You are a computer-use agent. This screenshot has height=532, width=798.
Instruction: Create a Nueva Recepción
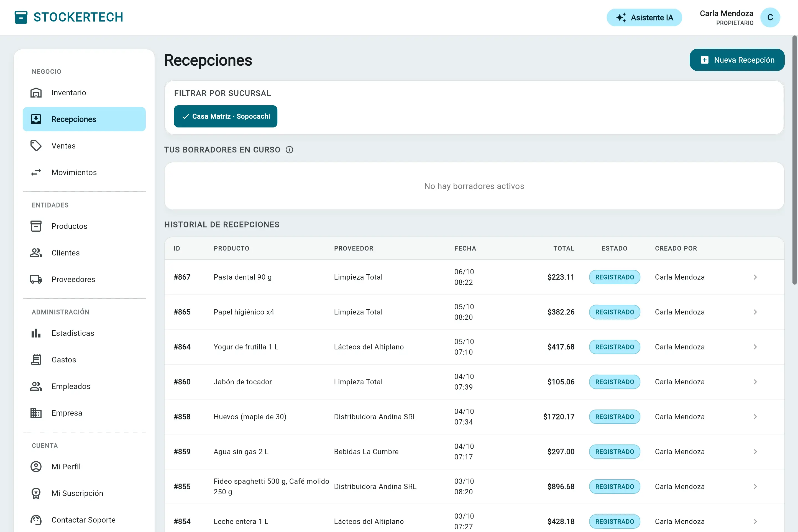(737, 60)
